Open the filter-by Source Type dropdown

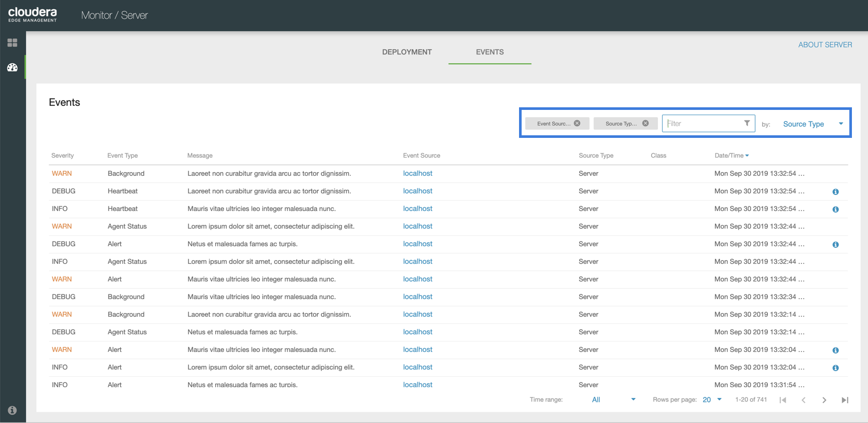(813, 124)
